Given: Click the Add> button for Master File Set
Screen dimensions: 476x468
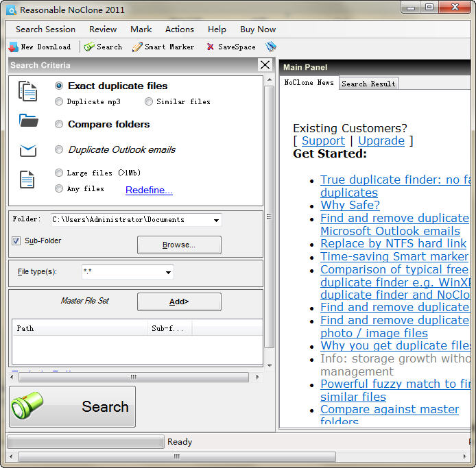Looking at the screenshot, I should [x=179, y=301].
